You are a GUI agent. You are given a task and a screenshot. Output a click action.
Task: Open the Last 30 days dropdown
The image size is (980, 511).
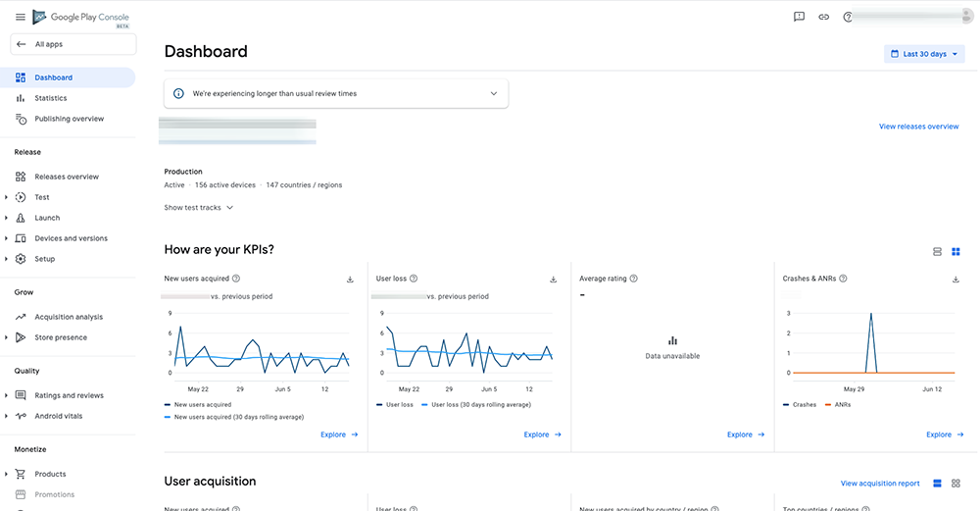[924, 54]
